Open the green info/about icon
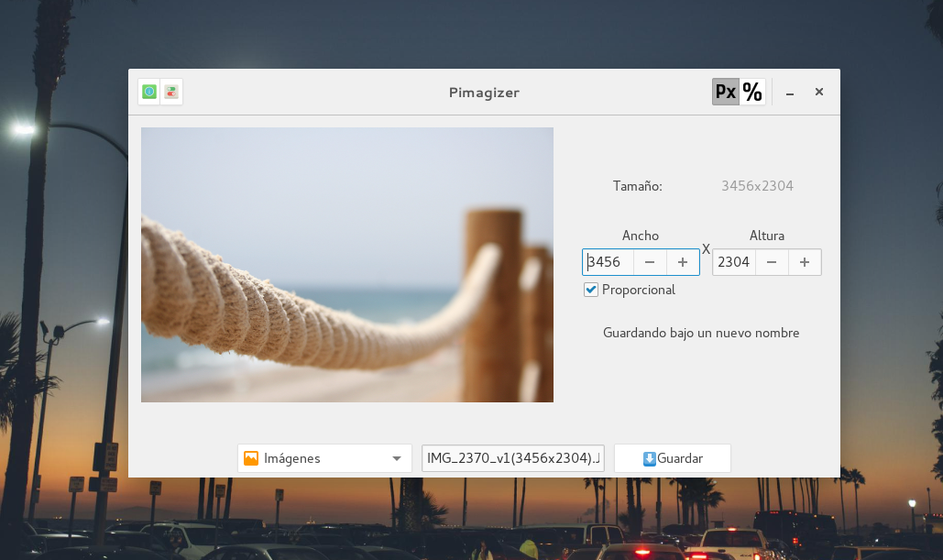 (x=149, y=92)
